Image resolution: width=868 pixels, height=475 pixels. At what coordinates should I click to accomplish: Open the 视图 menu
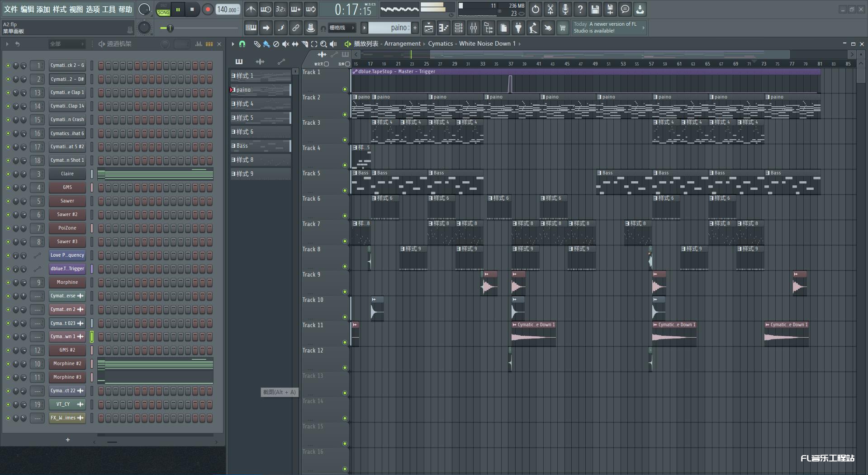coord(76,9)
